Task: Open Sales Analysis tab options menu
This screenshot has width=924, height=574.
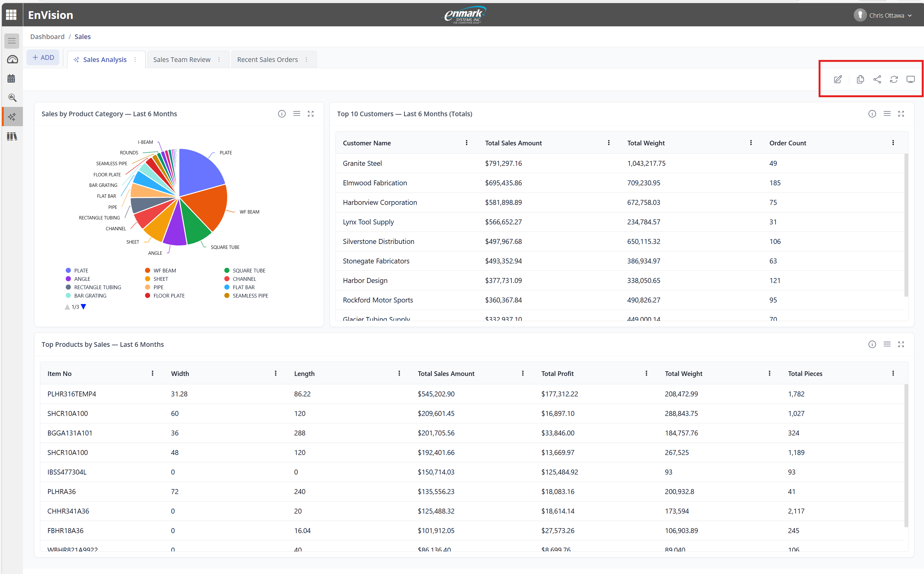Action: click(135, 60)
